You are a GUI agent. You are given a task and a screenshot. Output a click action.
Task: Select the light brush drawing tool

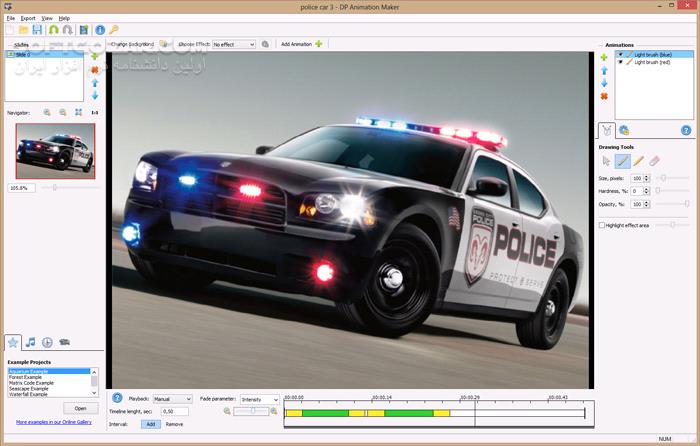pyautogui.click(x=622, y=161)
